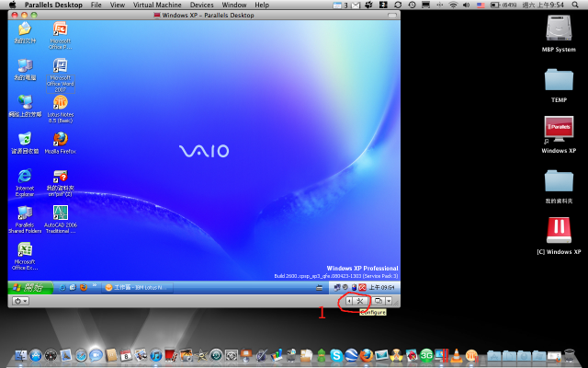Screen dimensions: 588x368
Task: Click the Firefox icon in the Dock
Action: (367, 355)
